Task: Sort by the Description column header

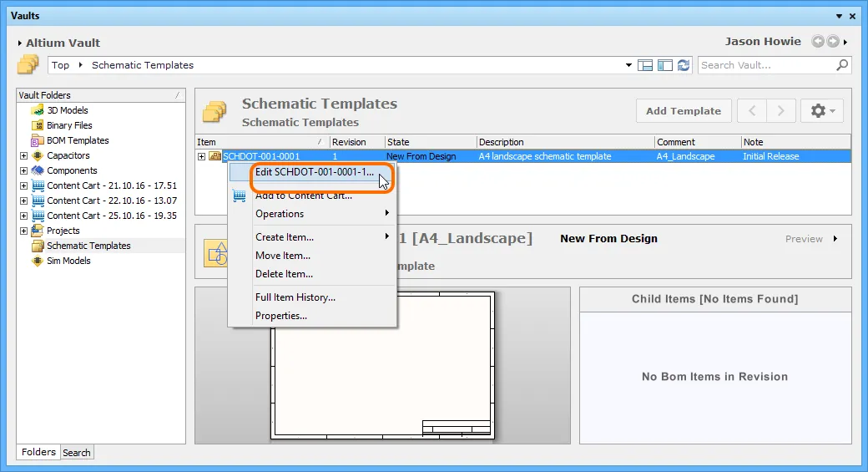Action: 565,142
